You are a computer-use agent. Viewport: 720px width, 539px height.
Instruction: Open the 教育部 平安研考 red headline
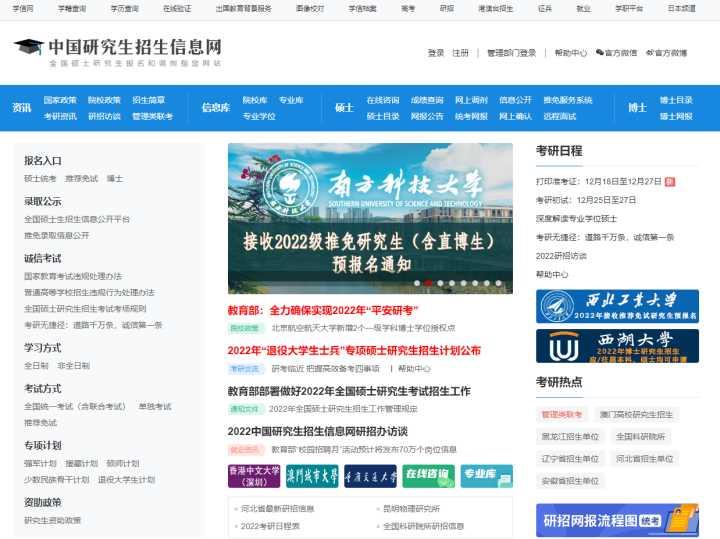323,310
